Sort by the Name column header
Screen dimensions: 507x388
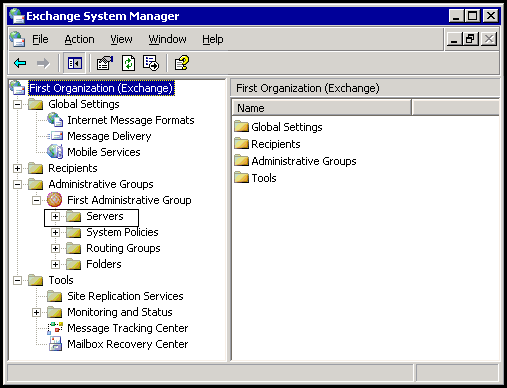321,108
